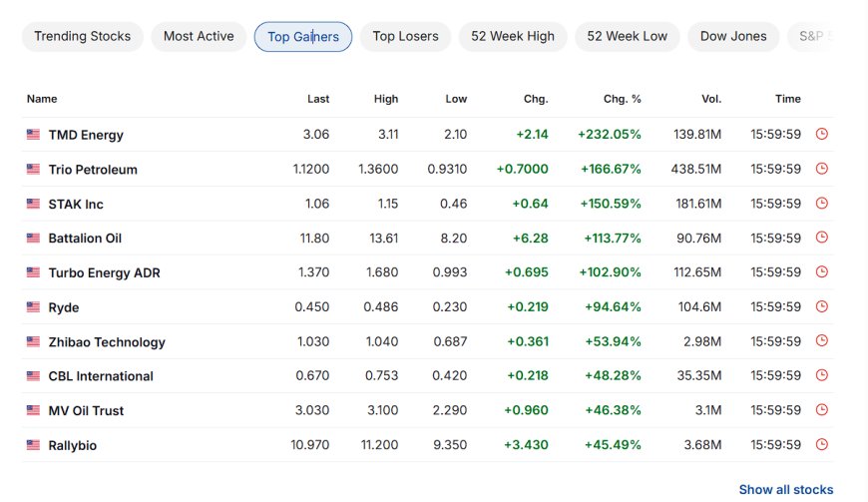This screenshot has height=502, width=868.
Task: Click the +0.695 change value
Action: click(527, 272)
